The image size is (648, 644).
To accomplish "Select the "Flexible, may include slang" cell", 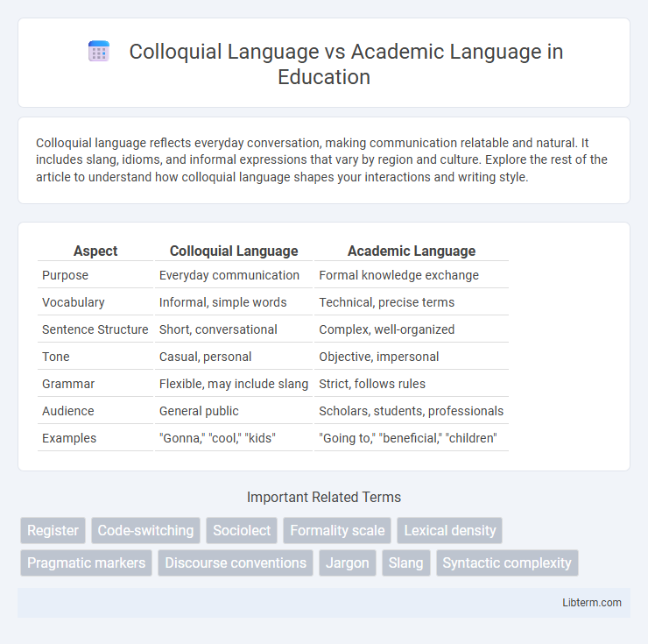I will pos(234,384).
